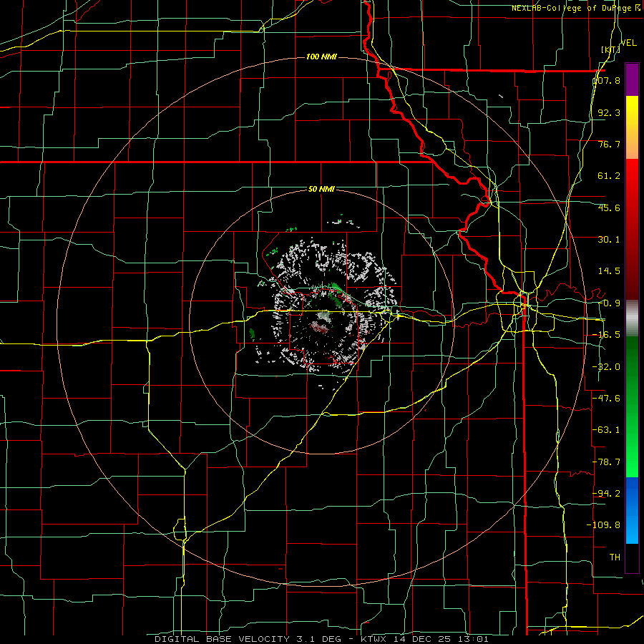644x644 pixels.
Task: Click the [KT] units label
Action: (x=610, y=49)
